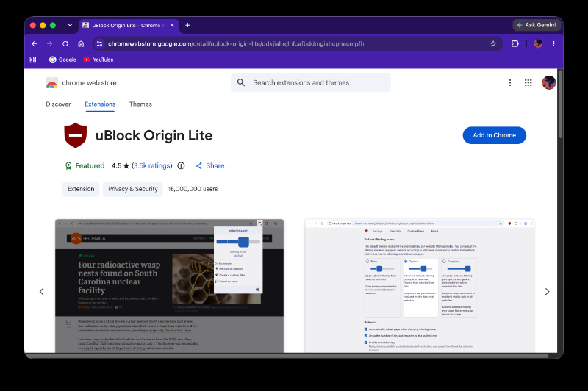Open the web store three-dot options menu

click(x=510, y=83)
